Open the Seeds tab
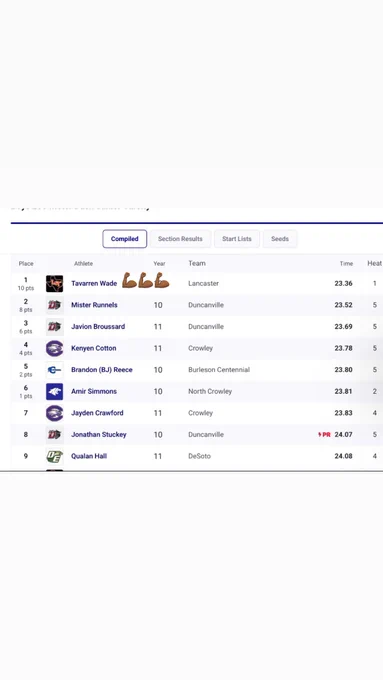Viewport: 383px width, 680px height. 280,239
